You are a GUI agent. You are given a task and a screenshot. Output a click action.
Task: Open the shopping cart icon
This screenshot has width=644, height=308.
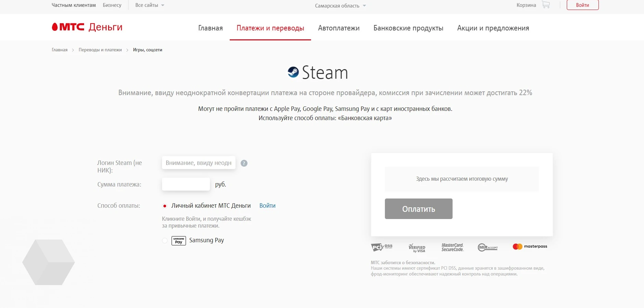(x=546, y=5)
